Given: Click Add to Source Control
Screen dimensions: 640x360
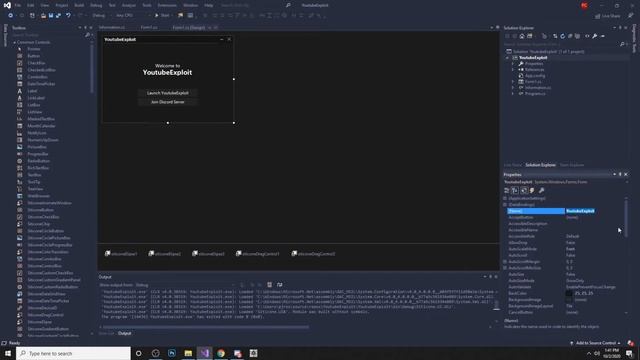Looking at the screenshot, I should coord(595,343).
